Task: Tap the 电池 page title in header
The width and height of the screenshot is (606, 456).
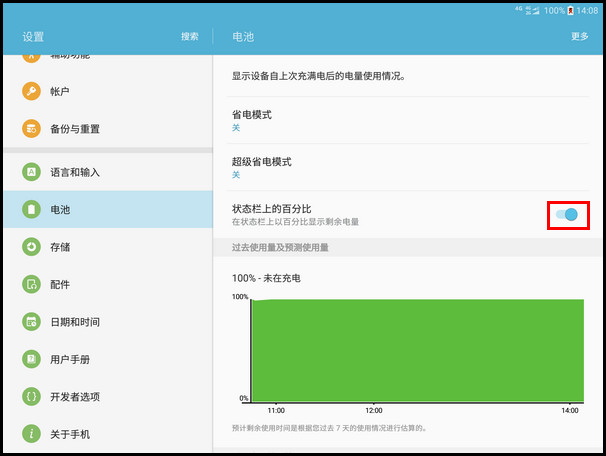Action: (x=243, y=37)
